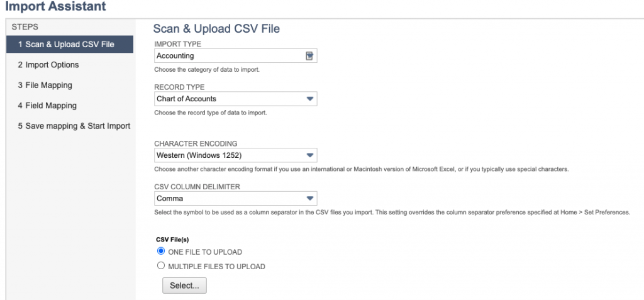644x300 pixels.
Task: Open step 3 File Mapping
Action: tap(45, 85)
